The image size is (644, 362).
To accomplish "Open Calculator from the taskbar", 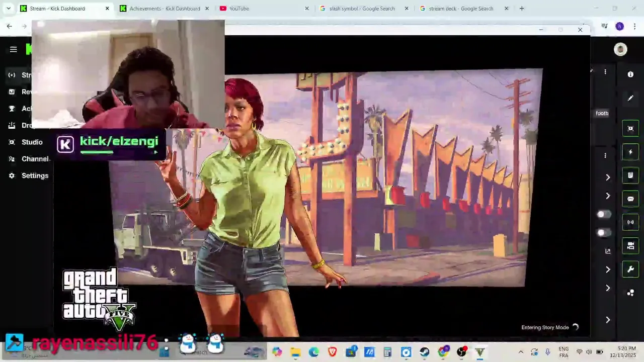I will (x=387, y=352).
